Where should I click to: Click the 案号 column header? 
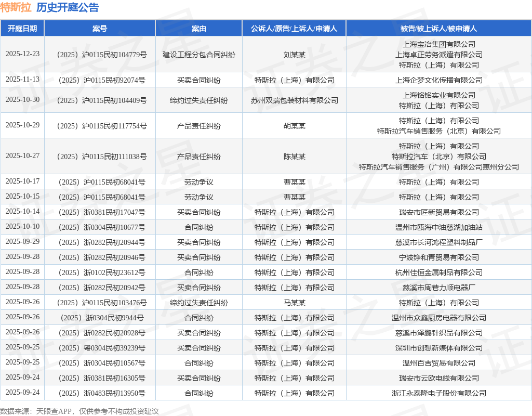pos(100,29)
